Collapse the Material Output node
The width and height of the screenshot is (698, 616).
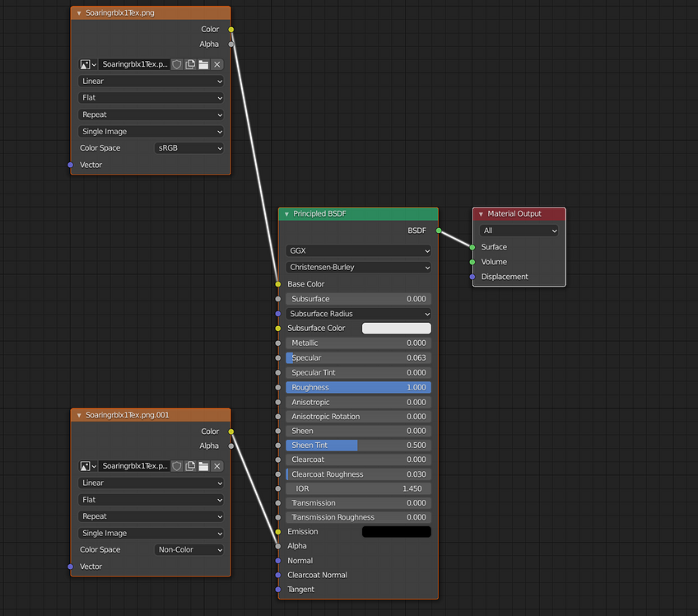(x=481, y=214)
